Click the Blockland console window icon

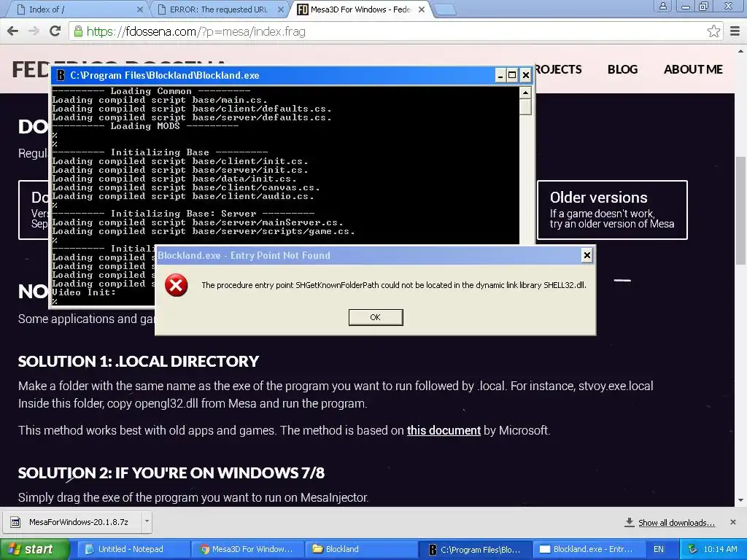click(61, 75)
